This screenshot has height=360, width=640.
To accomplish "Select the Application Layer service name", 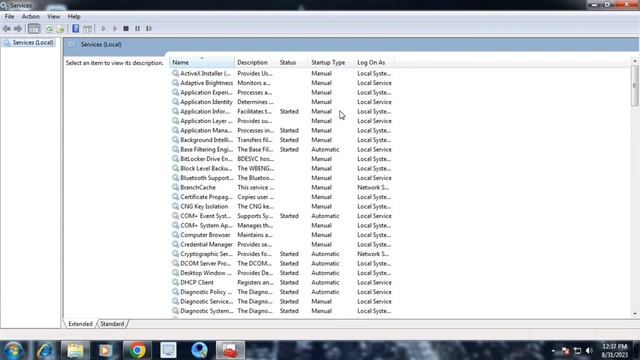I will (207, 121).
